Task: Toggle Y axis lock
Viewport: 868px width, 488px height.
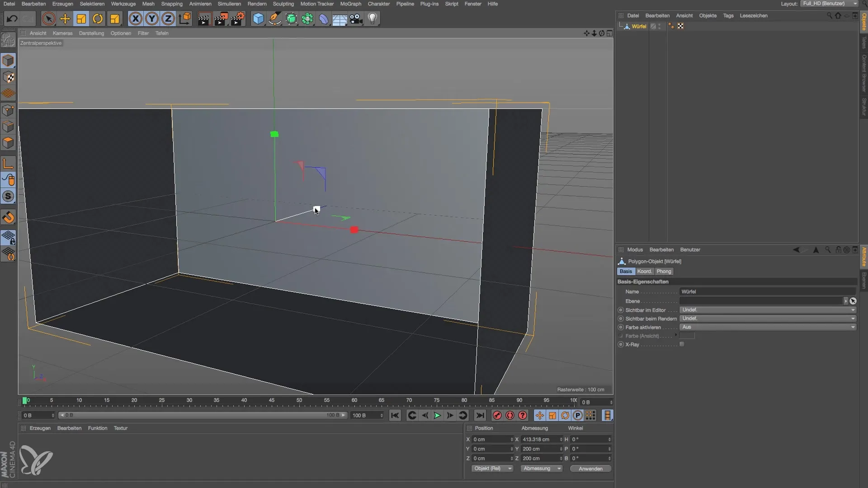Action: 152,19
